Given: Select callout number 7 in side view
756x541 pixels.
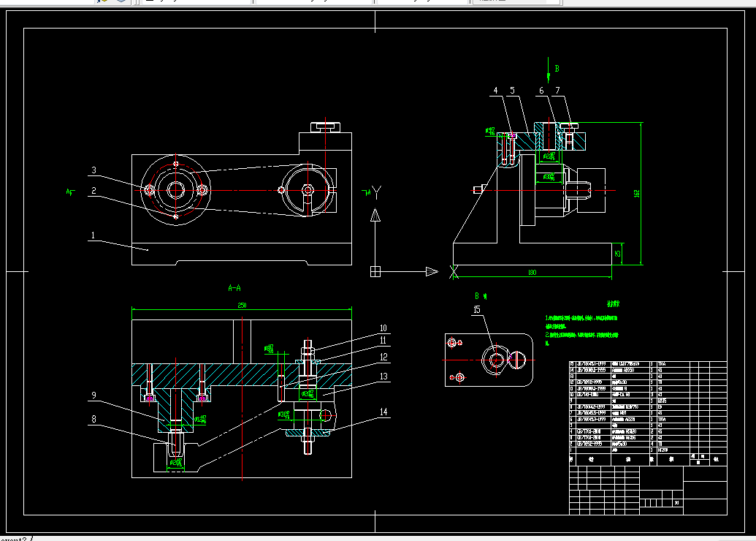Looking at the screenshot, I should pyautogui.click(x=557, y=90).
